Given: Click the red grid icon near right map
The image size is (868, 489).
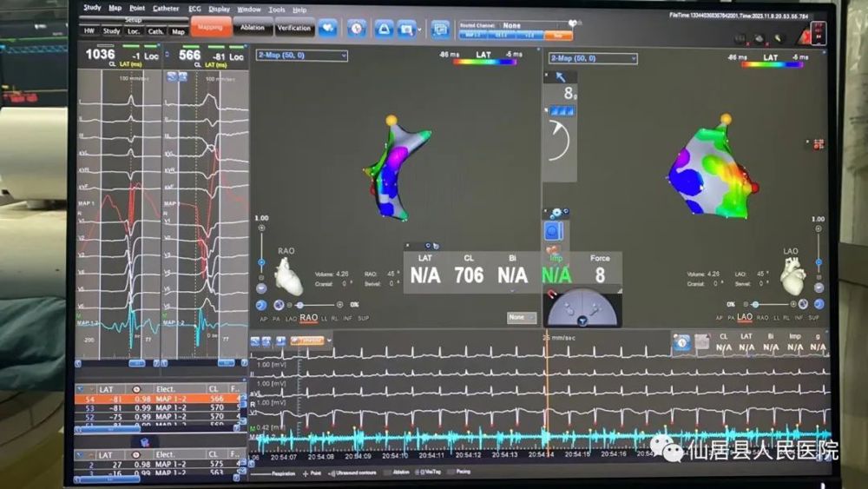Looking at the screenshot, I should click(819, 144).
